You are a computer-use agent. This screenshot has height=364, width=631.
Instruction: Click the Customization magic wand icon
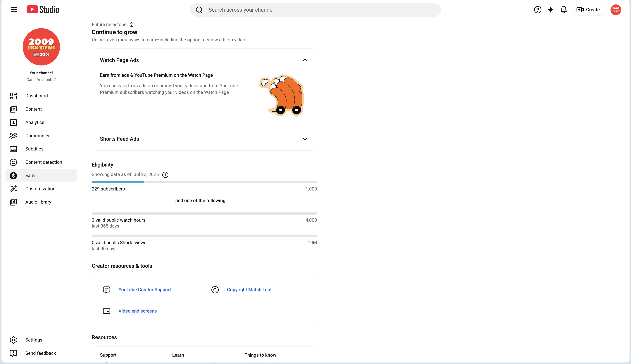tap(13, 189)
